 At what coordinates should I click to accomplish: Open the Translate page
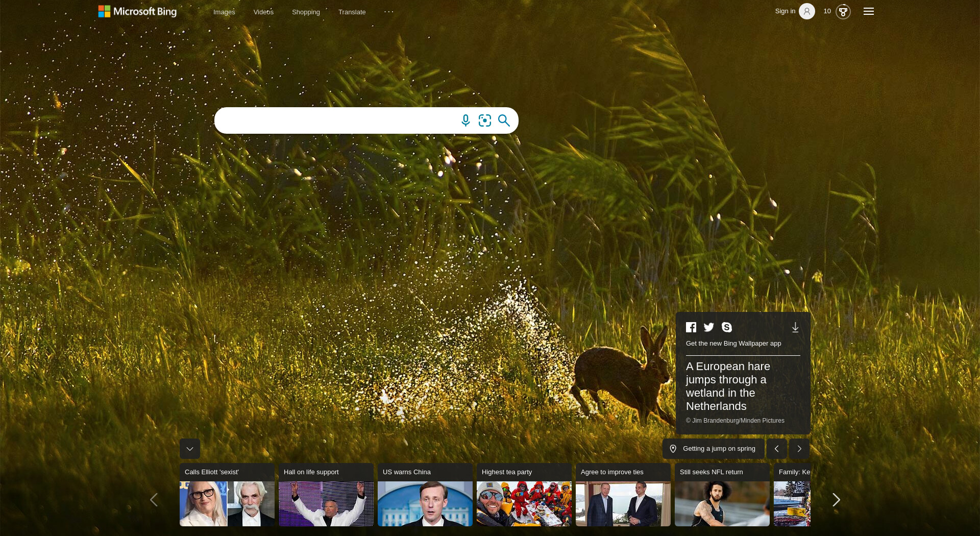(x=352, y=12)
